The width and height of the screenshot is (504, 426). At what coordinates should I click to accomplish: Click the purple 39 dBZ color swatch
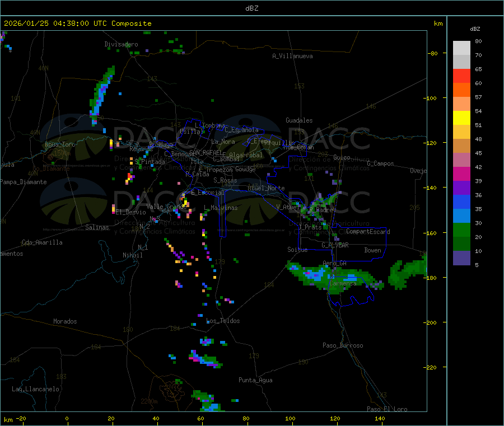point(461,188)
